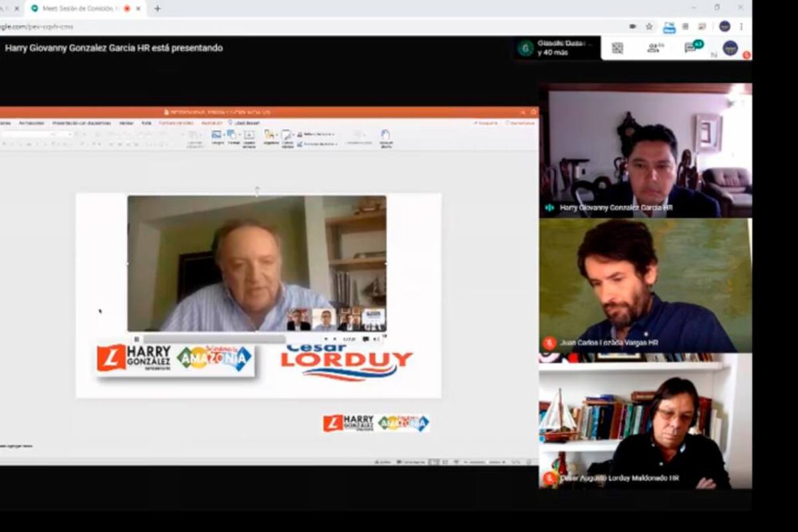Click the PowerPoint Comentarios button at top right
Viewport: 798px width, 532px height.
pyautogui.click(x=520, y=123)
